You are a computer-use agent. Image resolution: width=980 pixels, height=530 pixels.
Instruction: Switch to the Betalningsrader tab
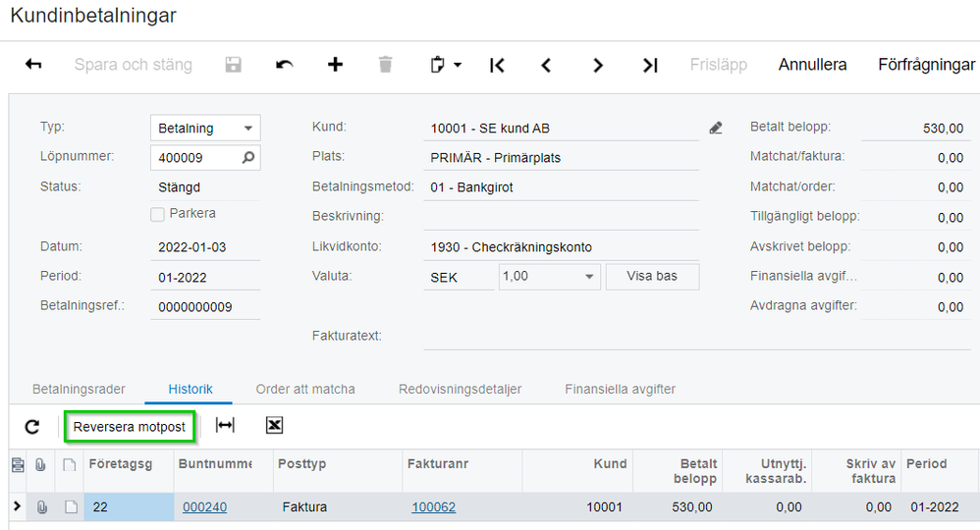79,389
